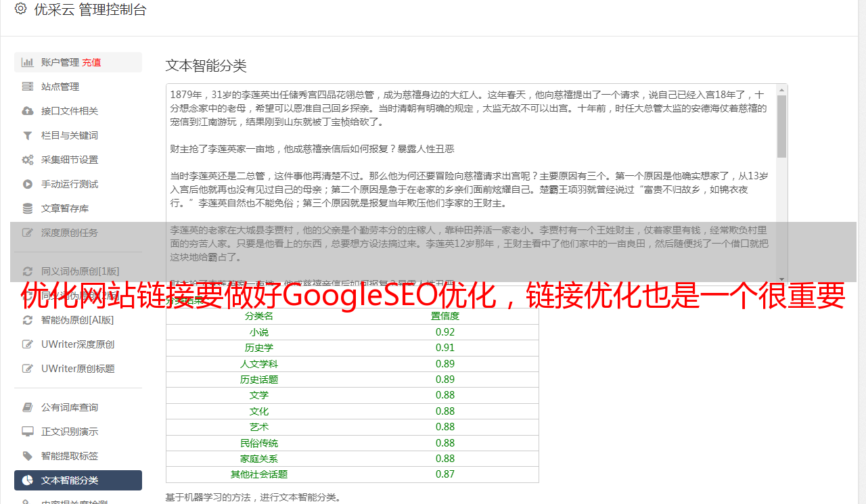This screenshot has width=866, height=504.
Task: Select the 文化 category cell
Action: pos(259,411)
